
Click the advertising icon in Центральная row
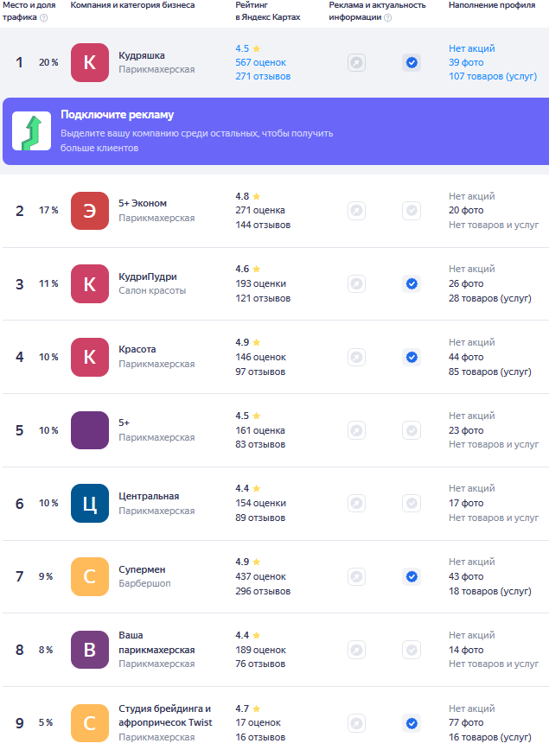(x=356, y=504)
